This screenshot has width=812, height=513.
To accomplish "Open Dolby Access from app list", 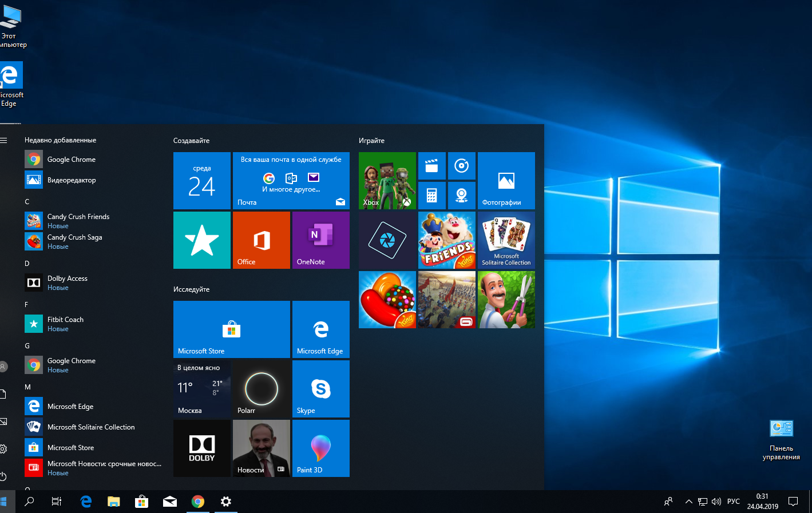I will click(93, 283).
